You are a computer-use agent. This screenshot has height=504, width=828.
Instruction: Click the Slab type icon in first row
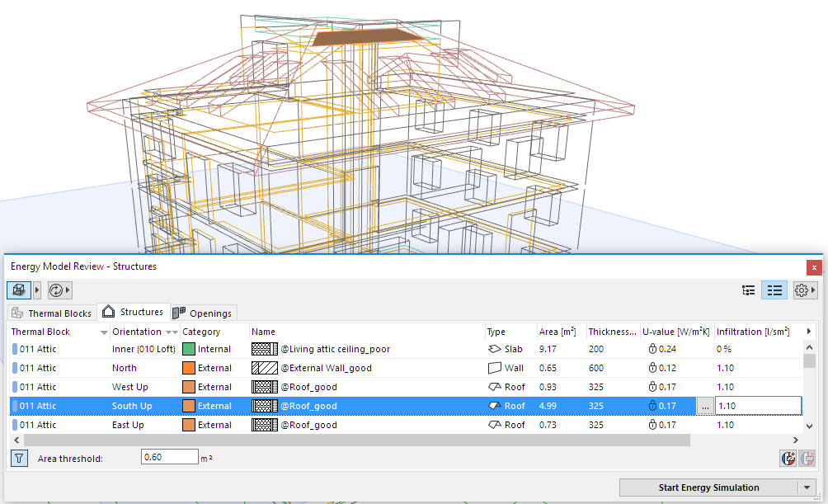[494, 349]
